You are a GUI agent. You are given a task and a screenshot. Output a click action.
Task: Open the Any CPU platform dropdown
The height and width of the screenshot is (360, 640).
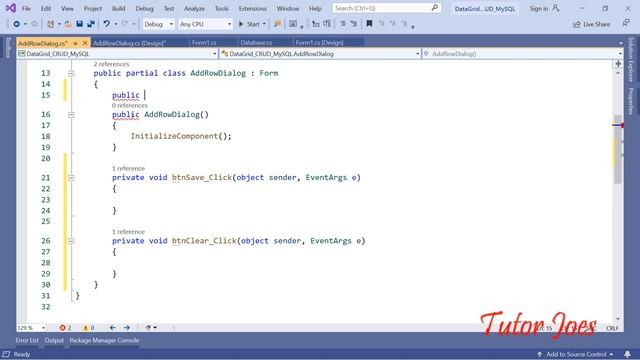(x=205, y=24)
